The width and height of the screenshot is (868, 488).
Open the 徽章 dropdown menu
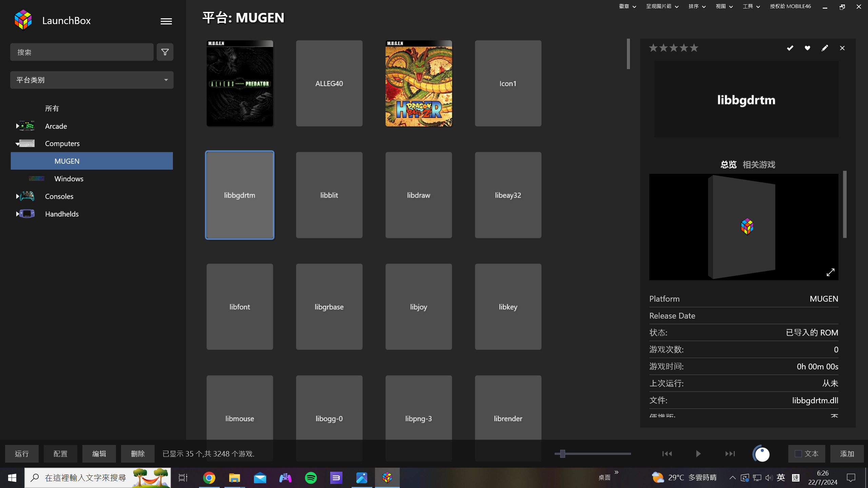pos(627,6)
